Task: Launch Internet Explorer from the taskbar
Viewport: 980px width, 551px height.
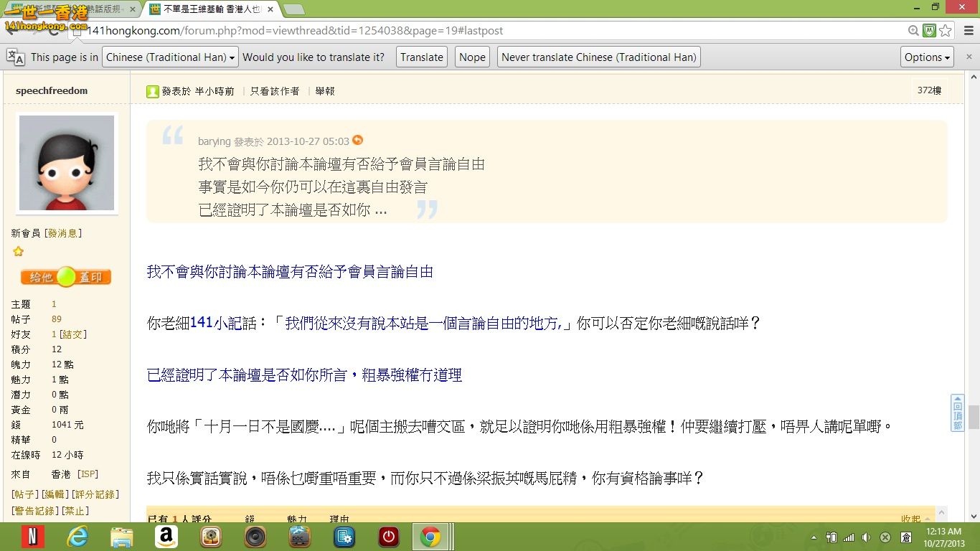Action: tap(77, 537)
